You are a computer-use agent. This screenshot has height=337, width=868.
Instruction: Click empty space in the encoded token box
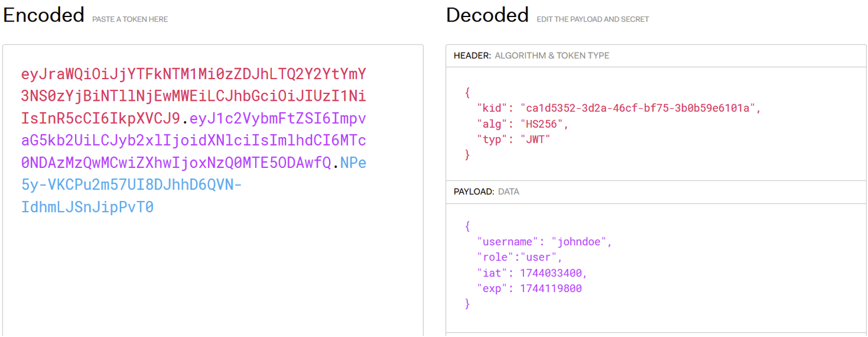point(213,273)
